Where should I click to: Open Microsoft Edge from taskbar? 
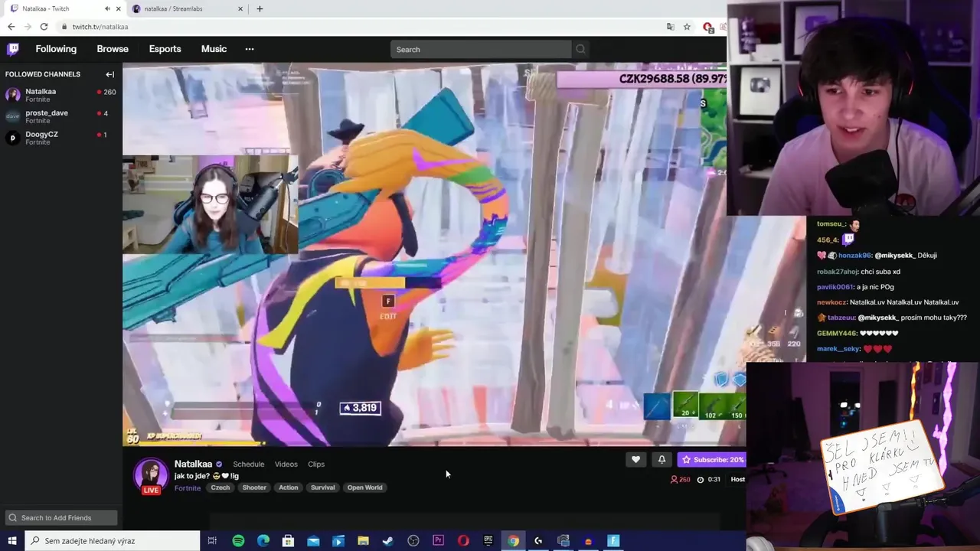[263, 540]
